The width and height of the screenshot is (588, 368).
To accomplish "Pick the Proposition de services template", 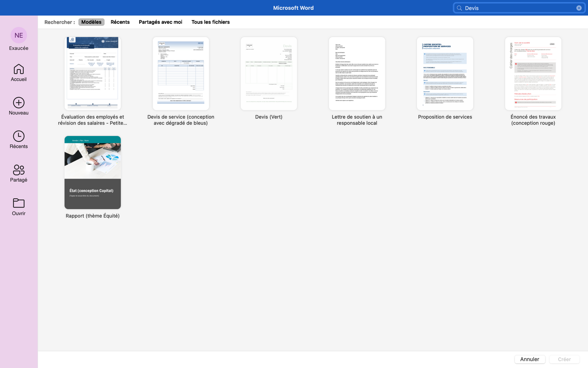I will tap(445, 74).
